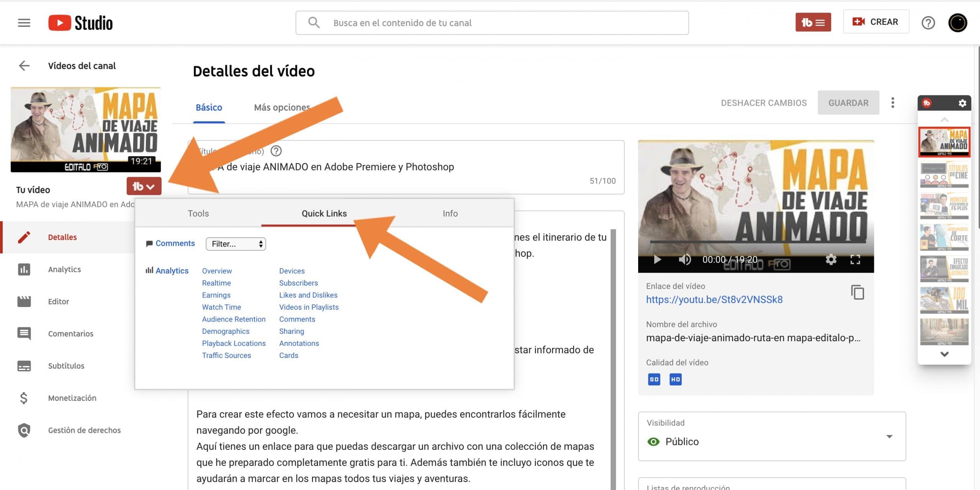Select the Títulos de Cine sidebar thumbnail

point(944,174)
